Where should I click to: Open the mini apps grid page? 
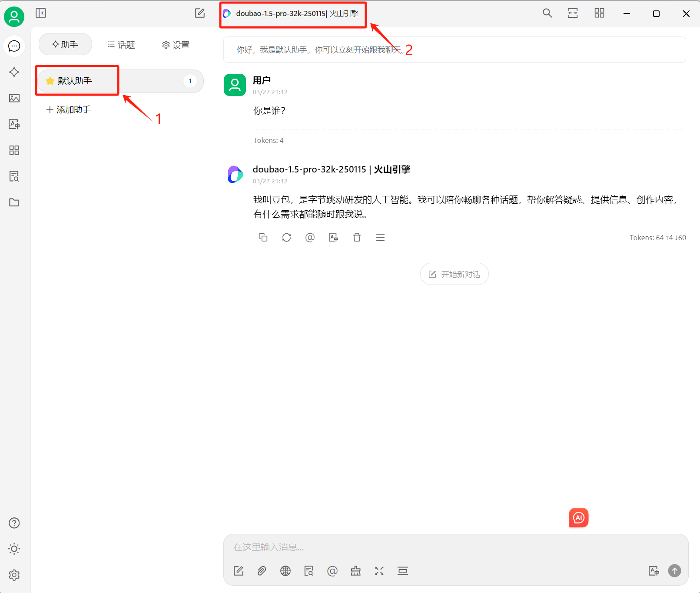pos(14,150)
